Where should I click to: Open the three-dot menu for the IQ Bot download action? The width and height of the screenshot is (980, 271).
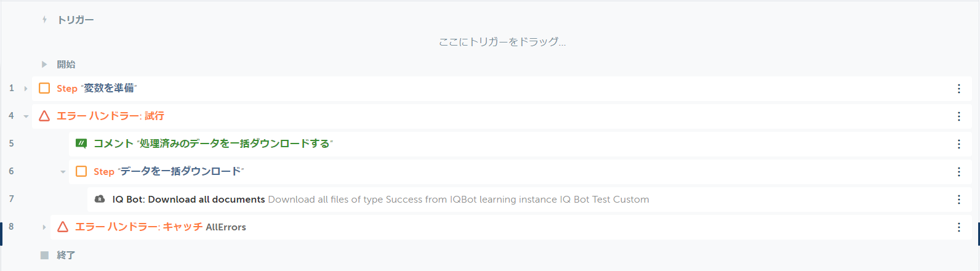point(959,200)
